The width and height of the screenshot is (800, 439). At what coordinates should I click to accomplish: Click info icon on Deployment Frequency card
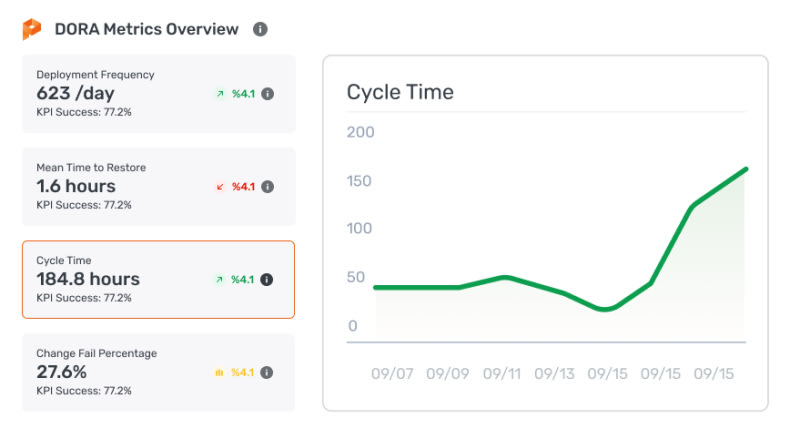(x=267, y=94)
